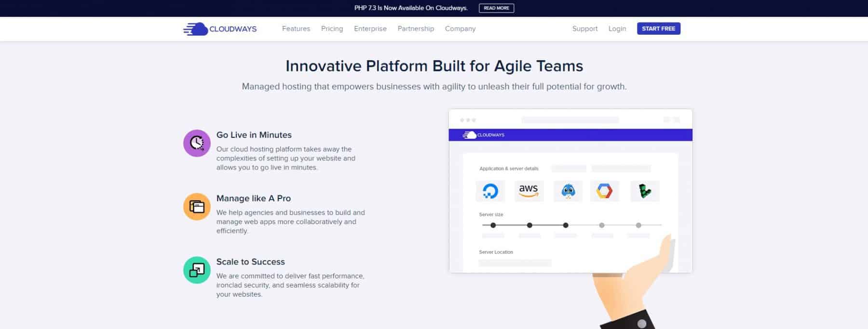Open the Enterprise menu item
The height and width of the screenshot is (329, 868).
click(x=370, y=29)
